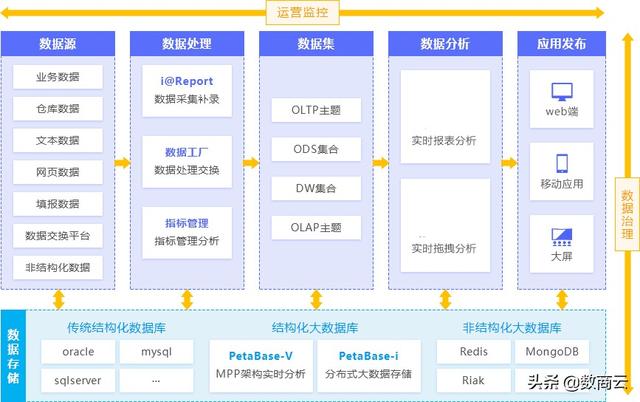Open the PetaBase-i 分布式大数据存储 card
Image resolution: width=640 pixels, height=402 pixels.
(369, 366)
